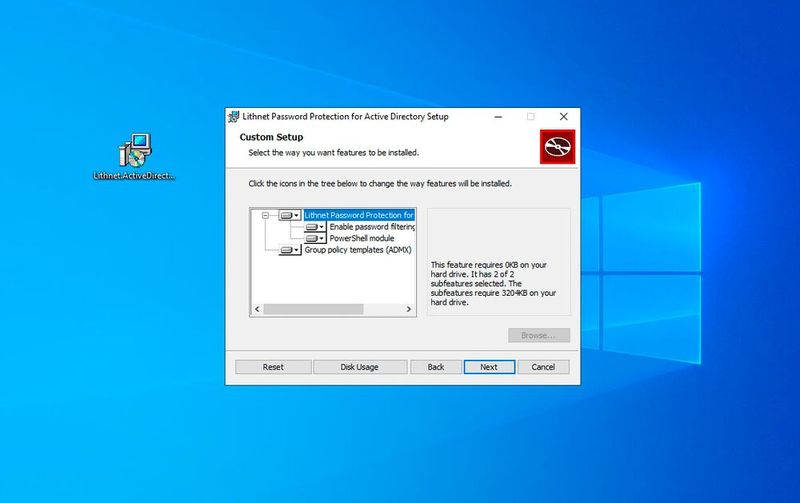Click the 'Lithnet.ActiveDirect...' desktop file name
The image size is (800, 503).
[134, 175]
